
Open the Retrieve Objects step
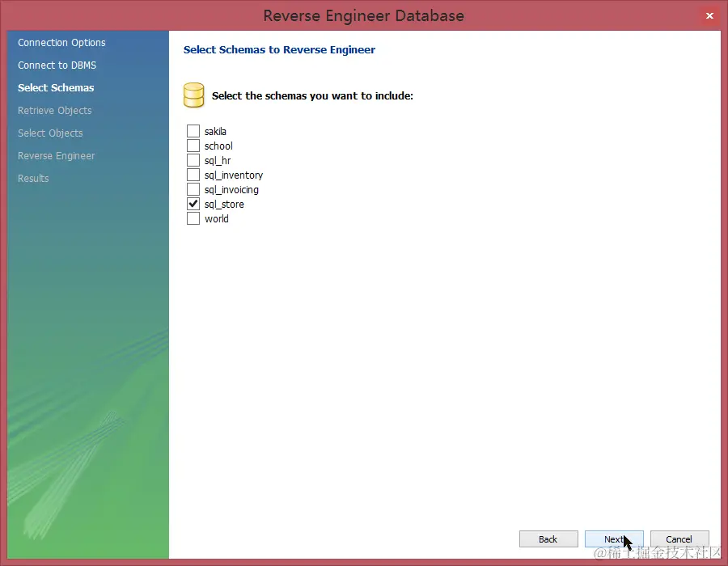tap(55, 111)
